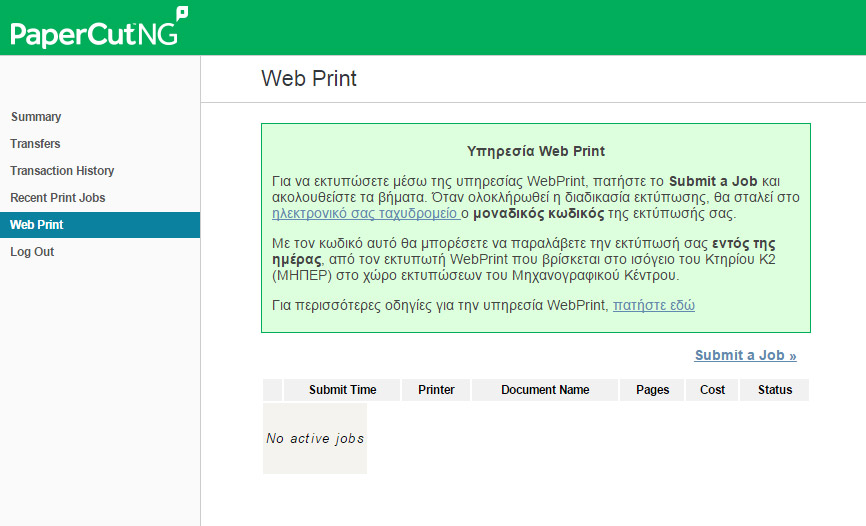This screenshot has width=866, height=526.
Task: Click the 'Υπηρεσία Web Print' box title
Action: click(x=535, y=152)
